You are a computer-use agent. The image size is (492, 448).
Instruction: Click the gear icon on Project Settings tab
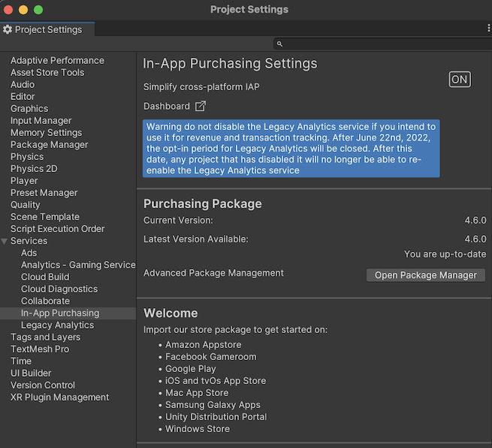click(8, 29)
